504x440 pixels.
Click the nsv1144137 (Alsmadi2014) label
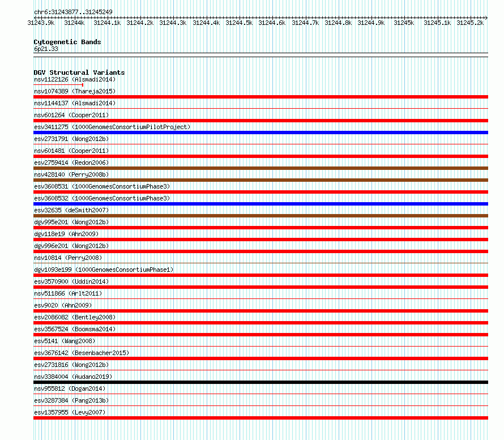75,103
